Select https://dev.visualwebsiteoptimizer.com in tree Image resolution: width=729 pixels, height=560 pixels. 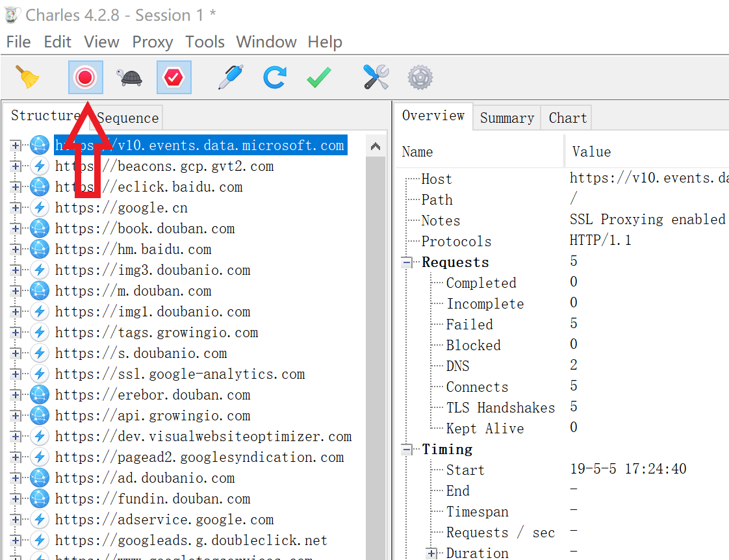(x=203, y=437)
